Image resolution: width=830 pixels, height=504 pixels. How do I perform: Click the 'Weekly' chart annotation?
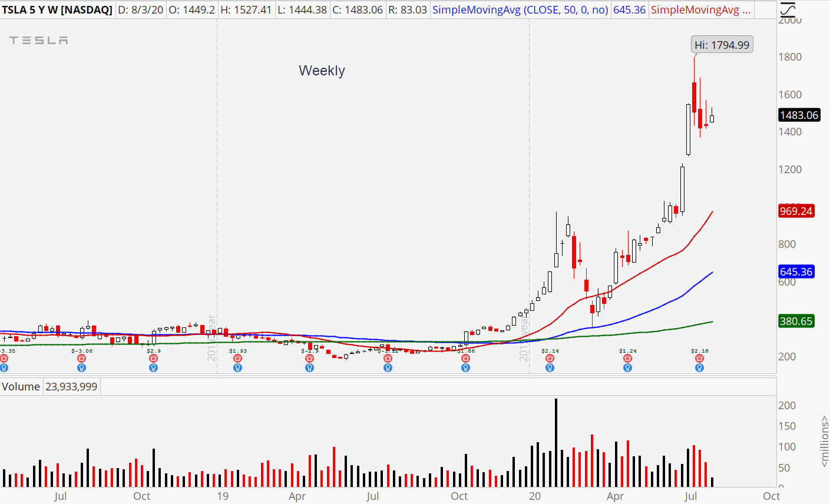[x=322, y=71]
